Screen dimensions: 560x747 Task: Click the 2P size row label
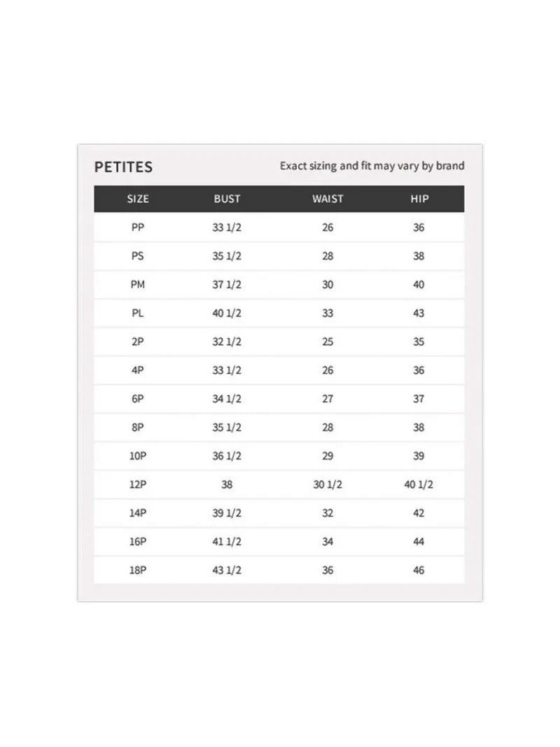coord(138,342)
